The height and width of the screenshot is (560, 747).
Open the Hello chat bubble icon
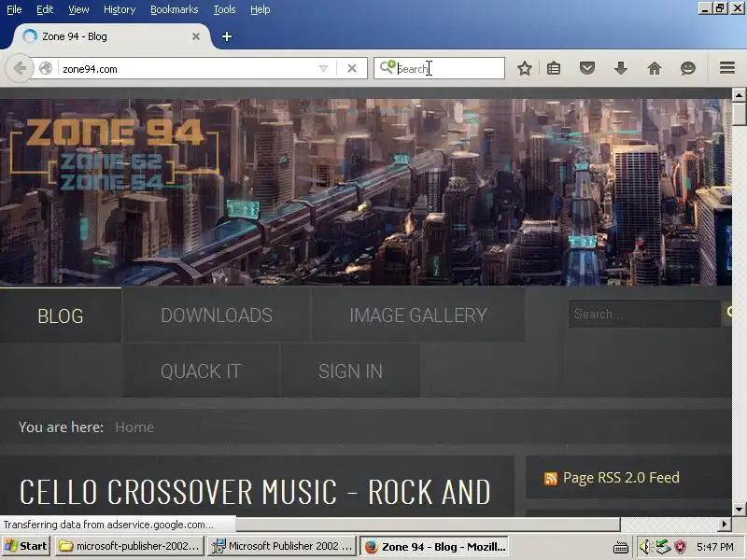688,68
